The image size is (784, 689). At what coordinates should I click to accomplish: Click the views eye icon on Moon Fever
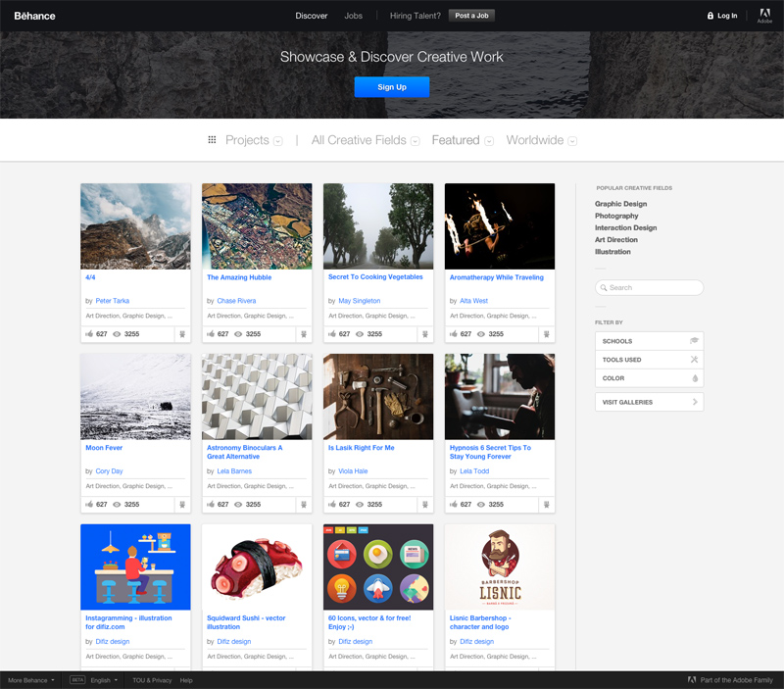coord(118,504)
